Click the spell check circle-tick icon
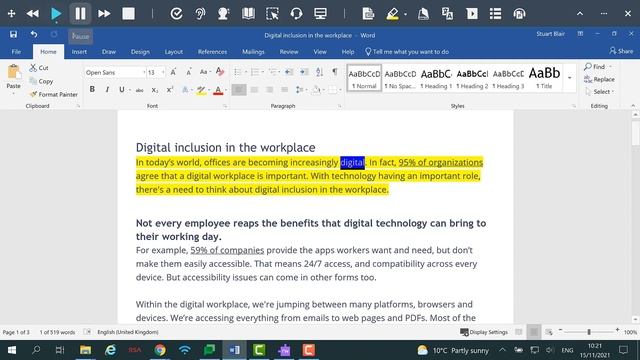Image resolution: width=640 pixels, height=360 pixels. tap(176, 14)
